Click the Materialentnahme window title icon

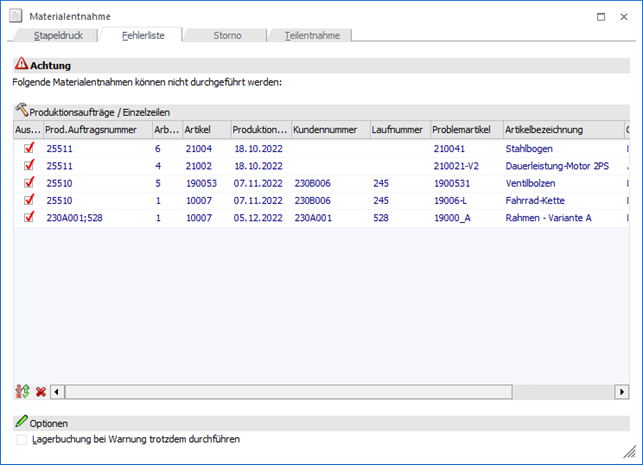17,17
